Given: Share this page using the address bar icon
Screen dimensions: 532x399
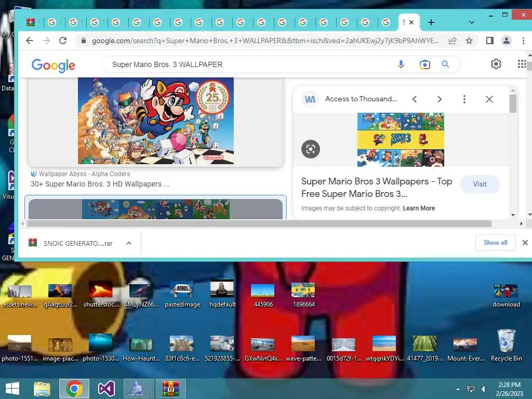Looking at the screenshot, I should tap(453, 41).
